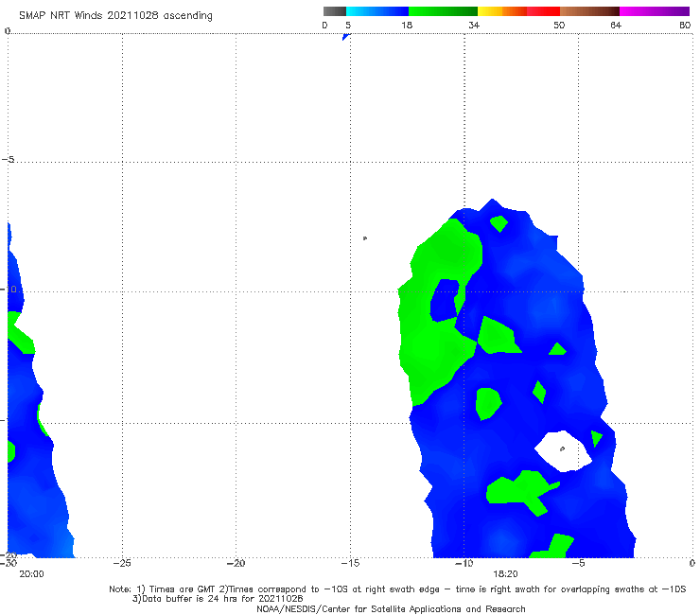Click the "3)Data buffer is 24 hrs" note line

pos(218,599)
